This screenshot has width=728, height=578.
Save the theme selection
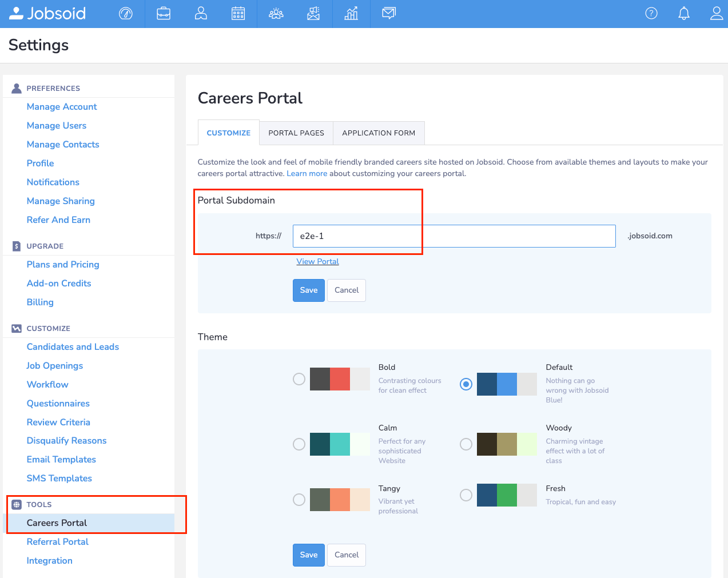pyautogui.click(x=309, y=555)
